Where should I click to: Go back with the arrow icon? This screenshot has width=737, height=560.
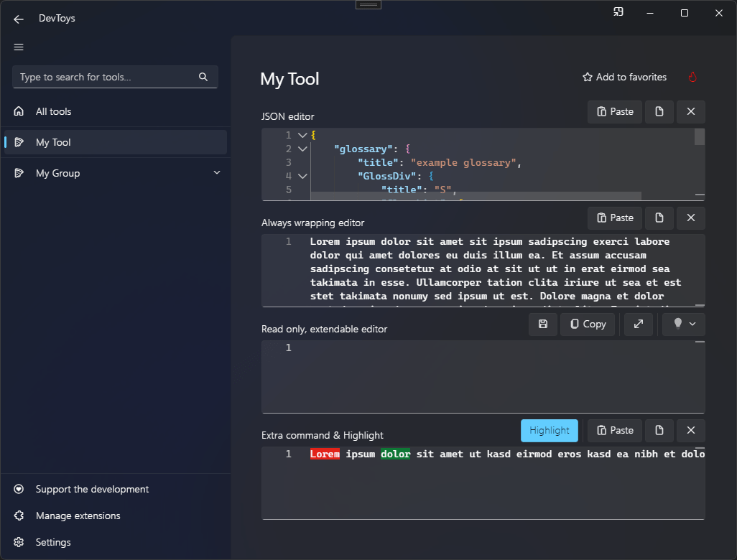click(x=19, y=19)
